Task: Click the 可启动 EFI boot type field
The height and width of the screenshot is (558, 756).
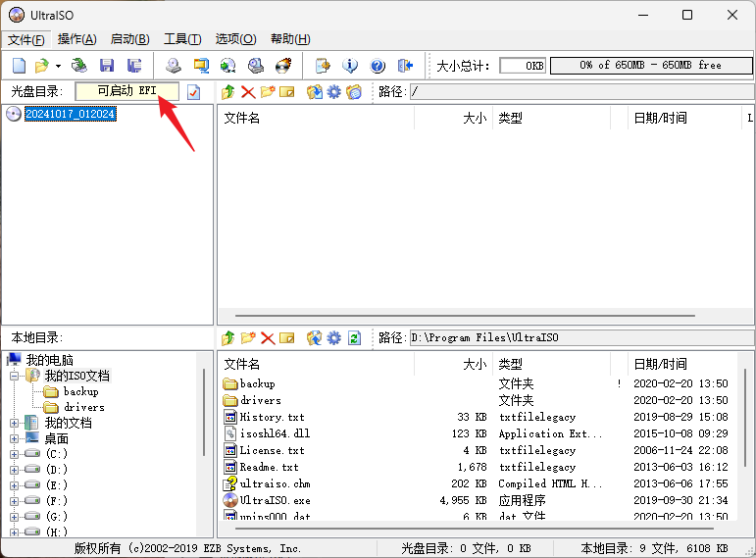Action: coord(126,91)
